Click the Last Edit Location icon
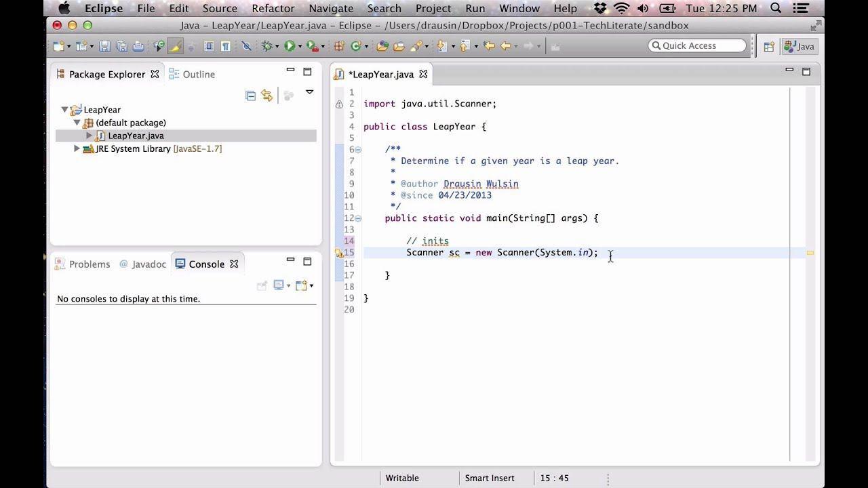The height and width of the screenshot is (488, 868). (x=489, y=46)
